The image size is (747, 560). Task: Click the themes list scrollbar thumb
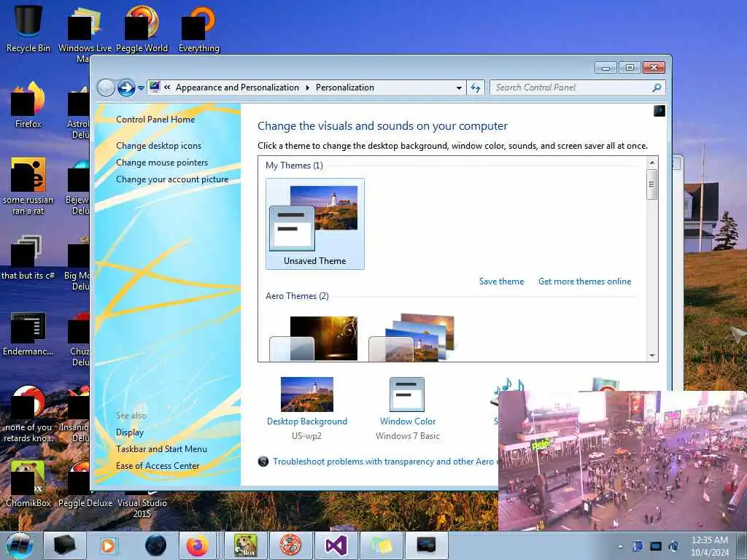[x=652, y=184]
